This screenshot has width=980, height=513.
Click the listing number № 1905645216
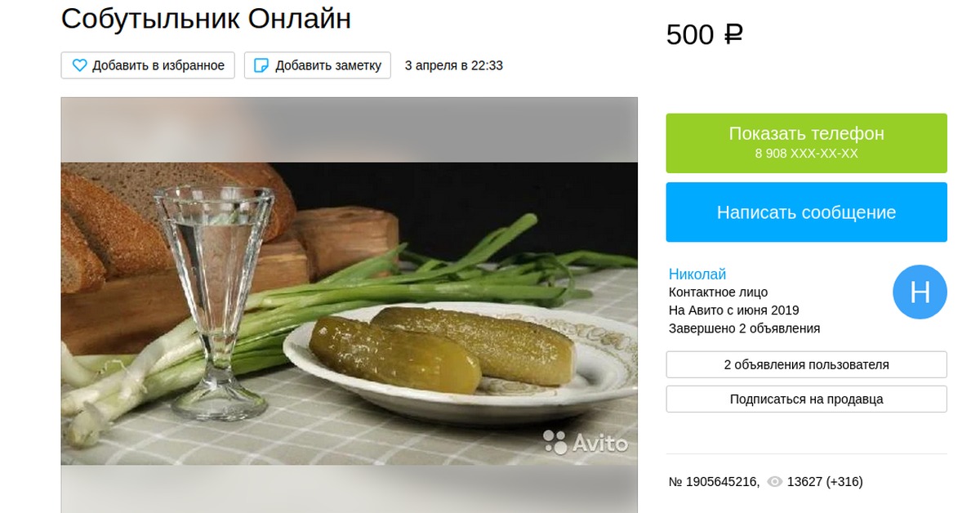tap(714, 482)
